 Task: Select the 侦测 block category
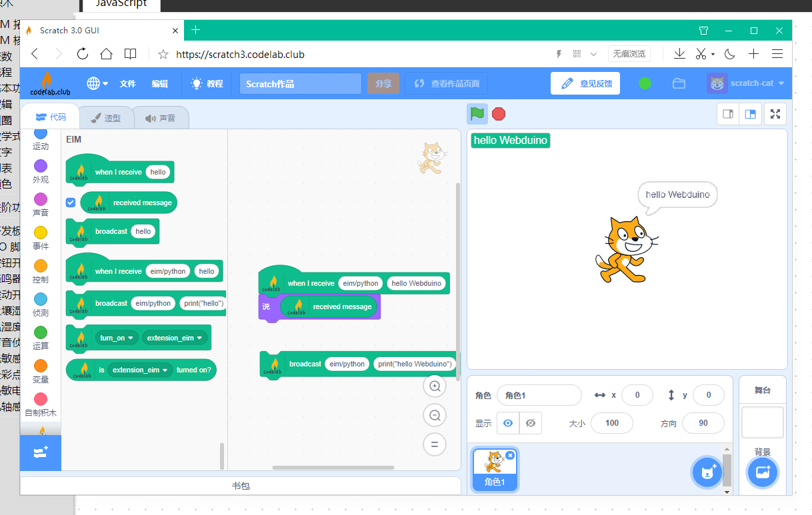click(x=41, y=304)
